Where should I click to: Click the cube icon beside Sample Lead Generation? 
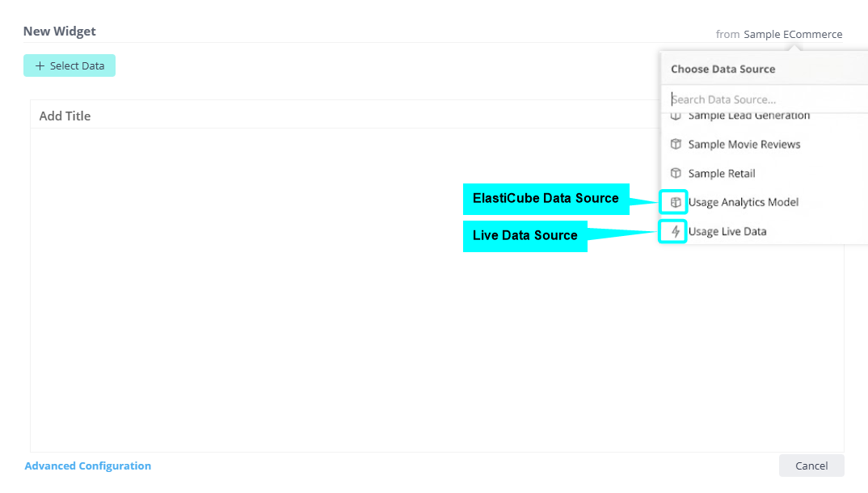676,116
